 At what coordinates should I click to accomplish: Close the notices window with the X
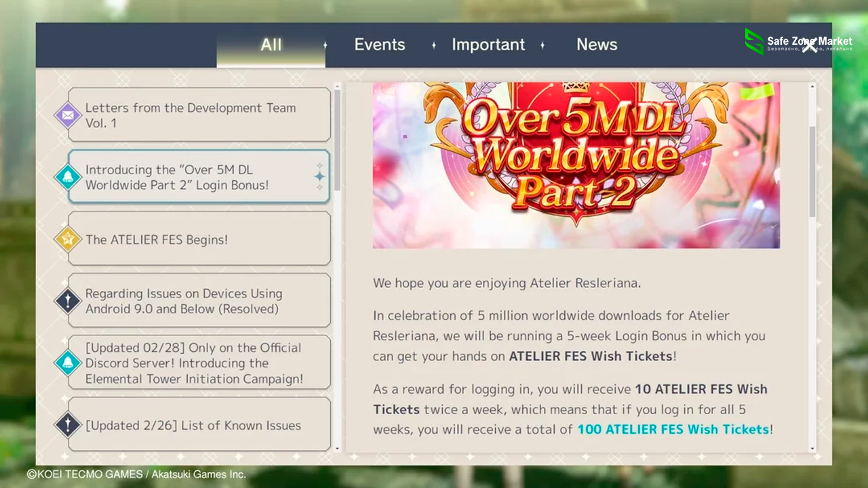pos(809,45)
